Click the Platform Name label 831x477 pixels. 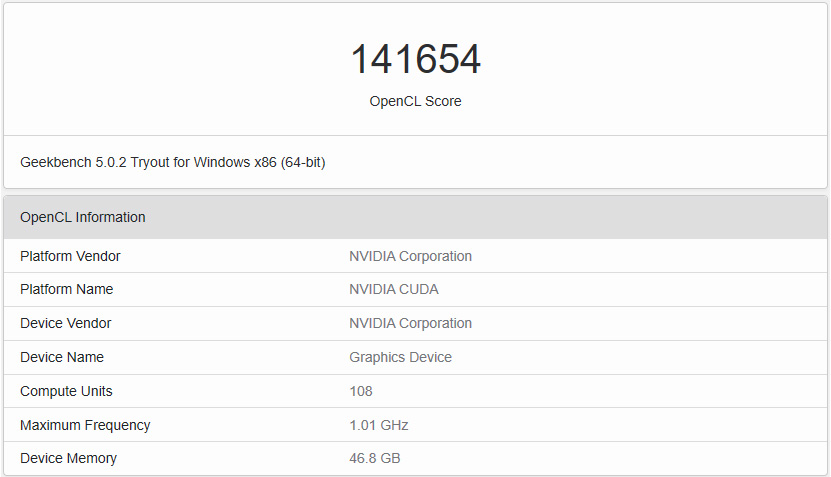tap(66, 289)
